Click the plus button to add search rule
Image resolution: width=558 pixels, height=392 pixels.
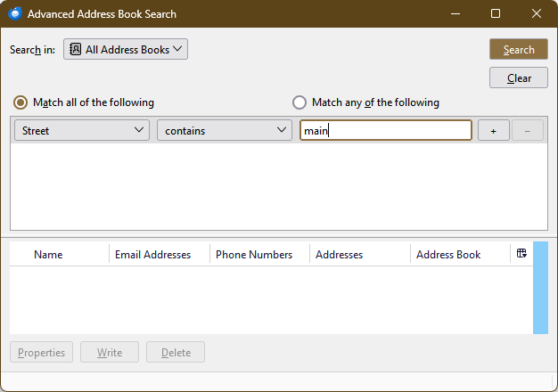494,131
